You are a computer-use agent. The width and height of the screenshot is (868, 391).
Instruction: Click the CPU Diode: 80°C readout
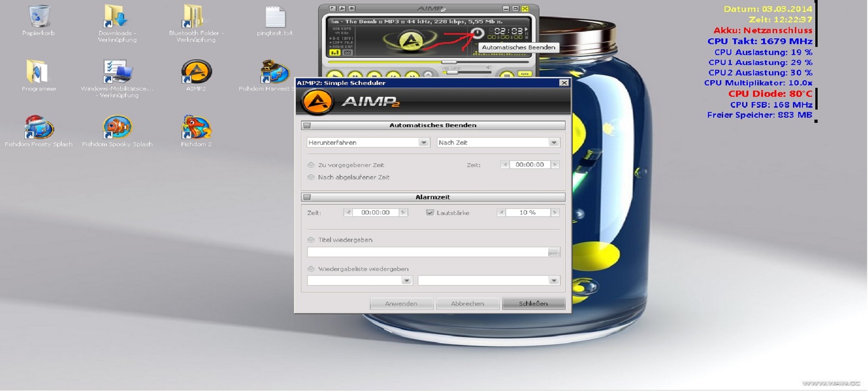[770, 94]
